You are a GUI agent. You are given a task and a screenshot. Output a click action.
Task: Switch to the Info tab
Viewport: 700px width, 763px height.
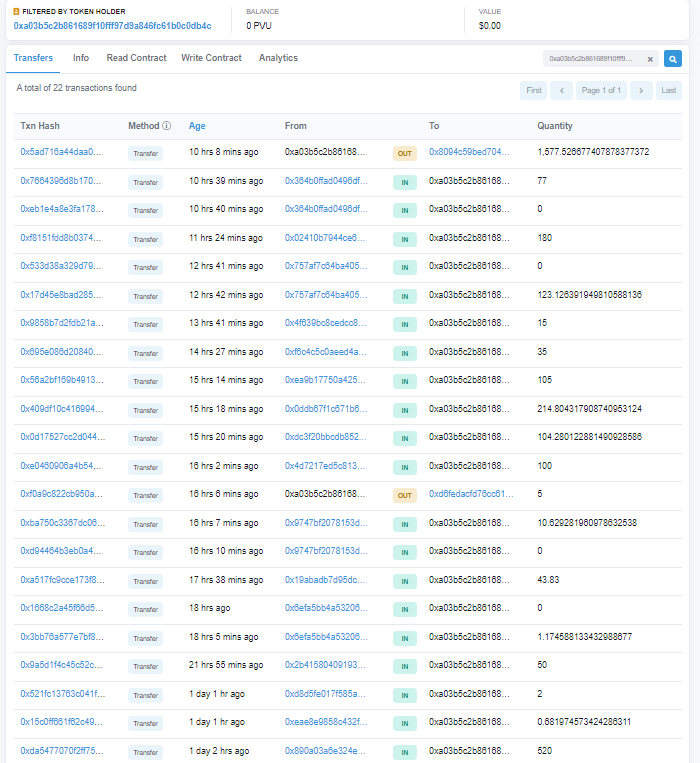pyautogui.click(x=81, y=58)
